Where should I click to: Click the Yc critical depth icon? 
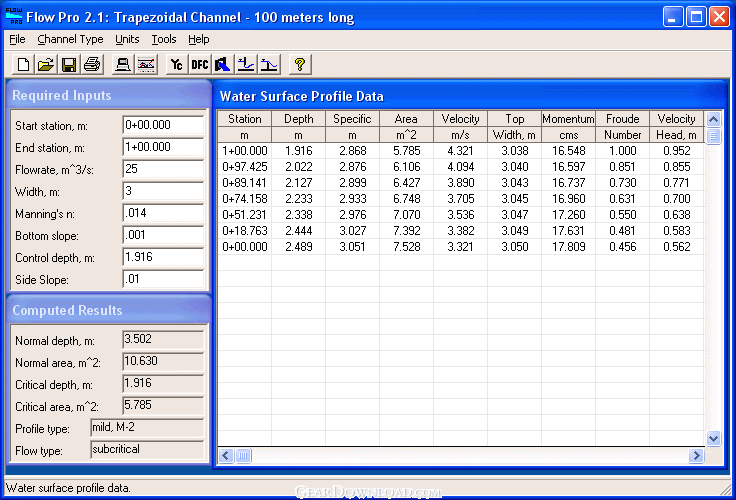pyautogui.click(x=177, y=65)
